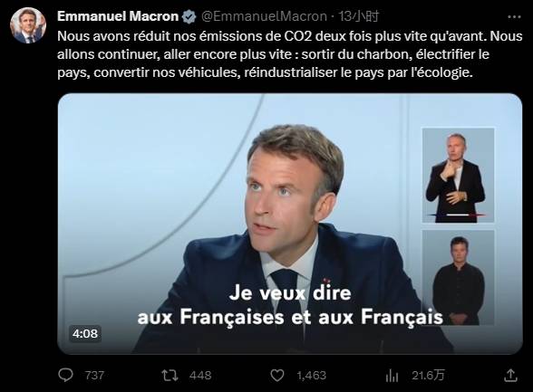Open the tweet author's profile avatar
Viewport: 533px width, 392px height.
(28, 25)
